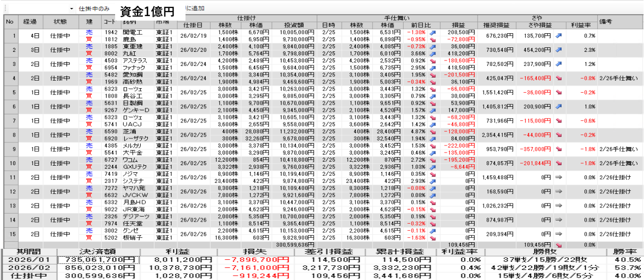Click red さや損益 arrow beside -357,000円
Viewport: 644px width, 280px height.
[x=559, y=149]
